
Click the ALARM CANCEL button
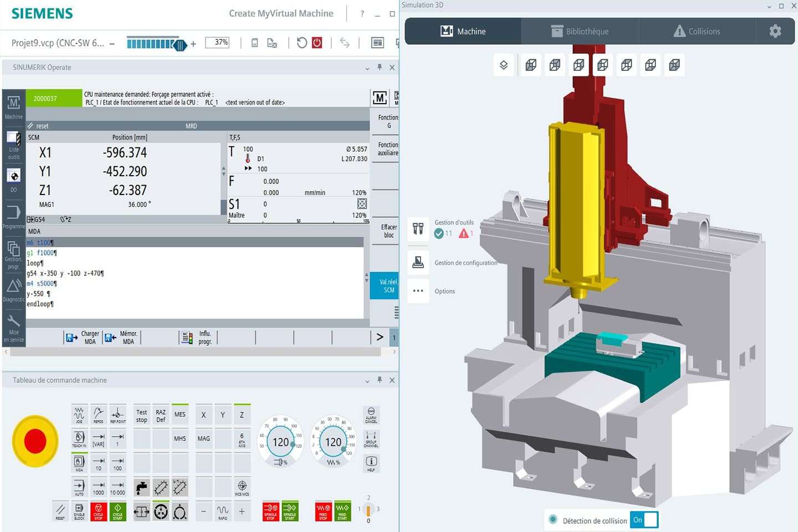coord(371,415)
